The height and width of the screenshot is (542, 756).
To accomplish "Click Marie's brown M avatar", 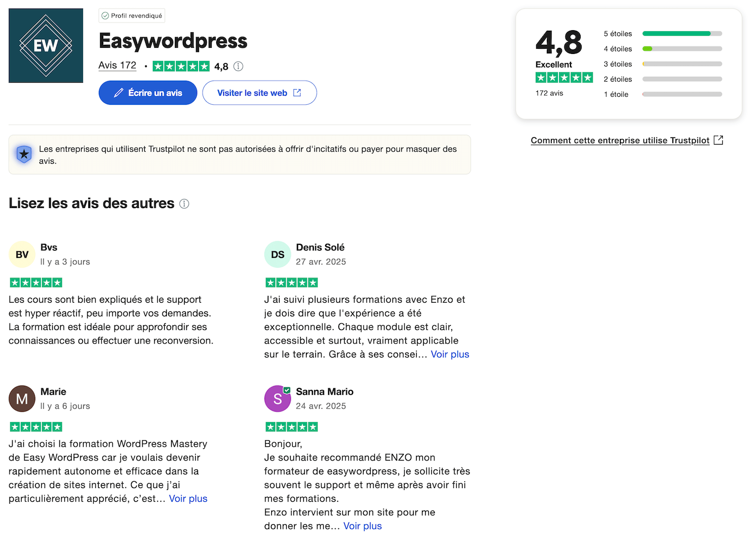I will pos(22,399).
